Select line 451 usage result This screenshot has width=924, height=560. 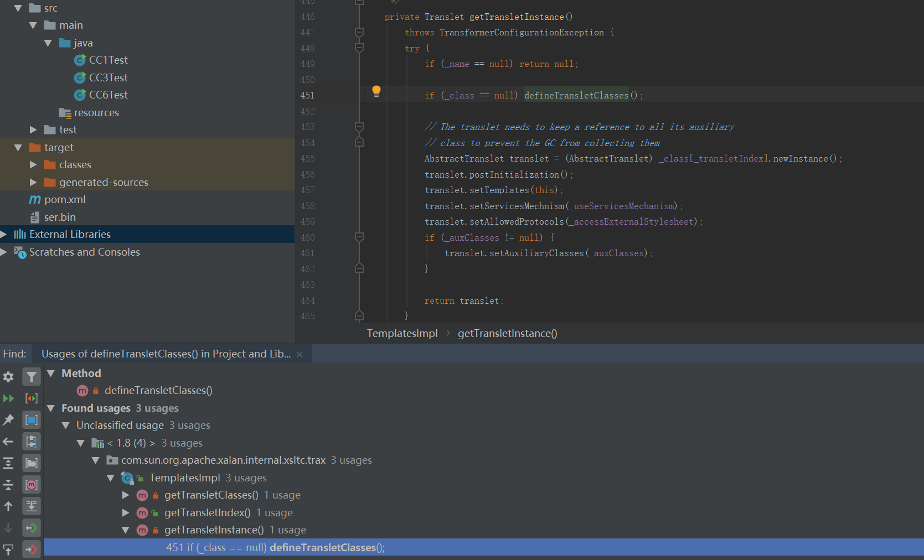pyautogui.click(x=275, y=548)
